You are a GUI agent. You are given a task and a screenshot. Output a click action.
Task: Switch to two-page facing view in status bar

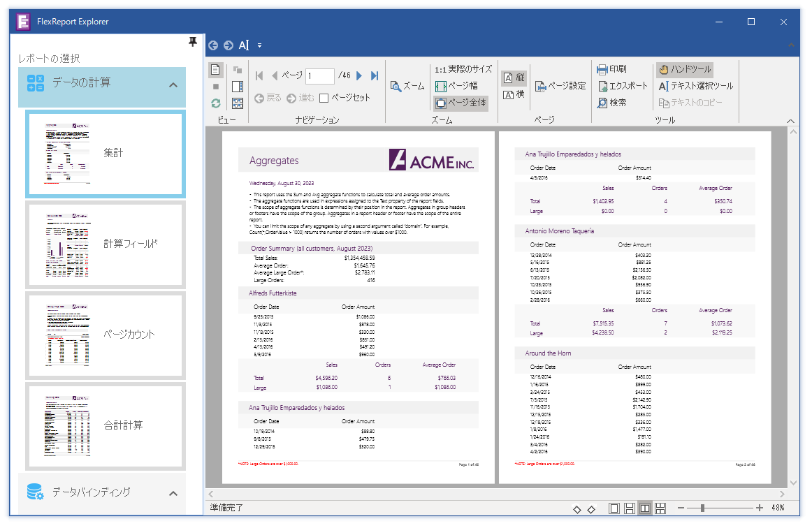click(x=645, y=508)
